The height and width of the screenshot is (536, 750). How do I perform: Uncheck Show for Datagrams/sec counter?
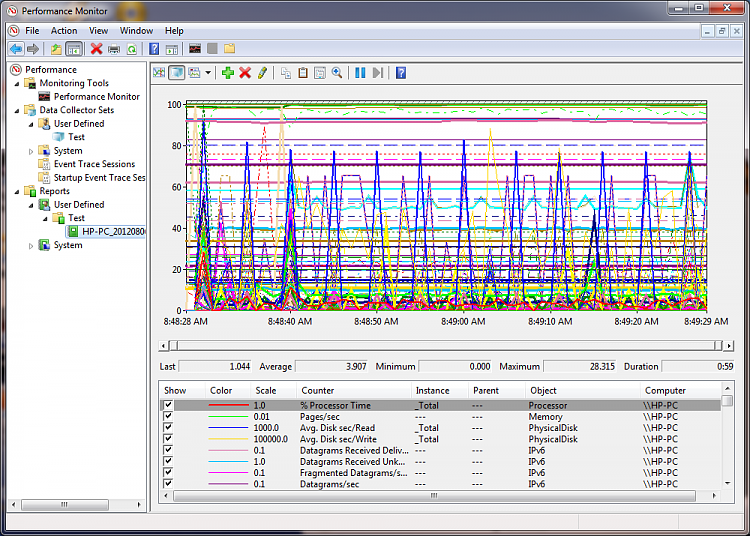pos(168,483)
